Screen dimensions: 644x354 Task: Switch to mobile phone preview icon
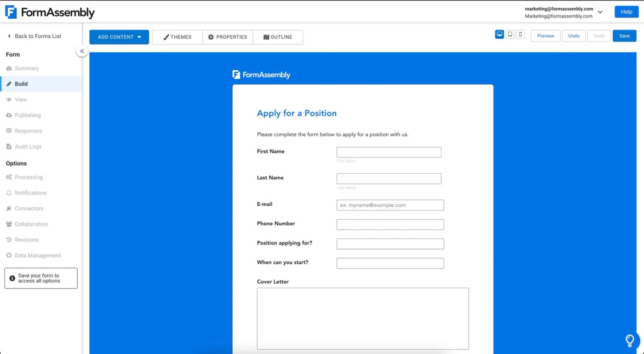coord(520,35)
